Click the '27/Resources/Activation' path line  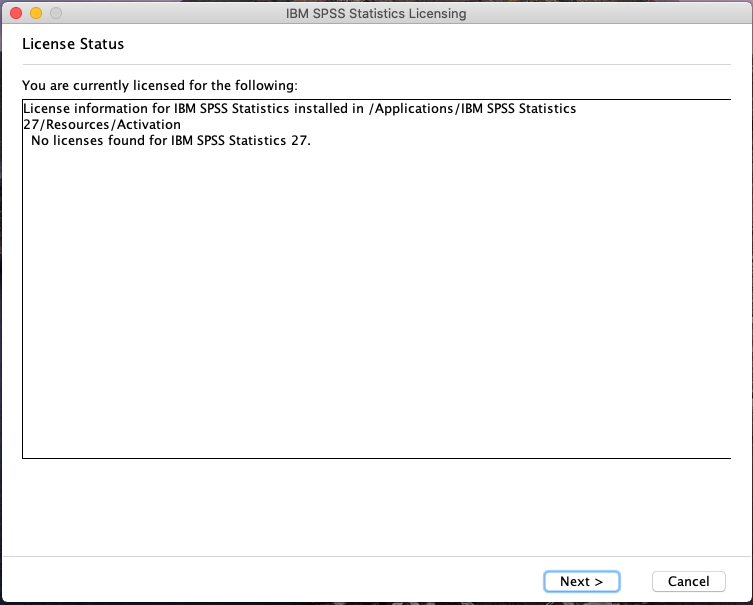[101, 125]
